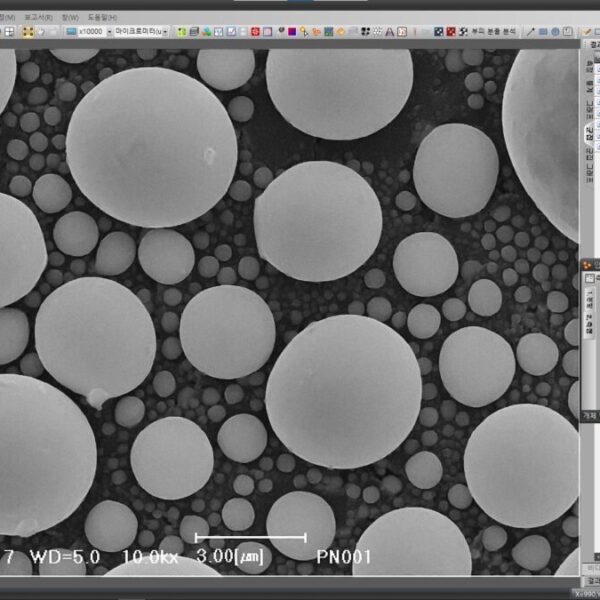Select the rectangle shape tool
The height and width of the screenshot is (600, 600).
point(543,32)
